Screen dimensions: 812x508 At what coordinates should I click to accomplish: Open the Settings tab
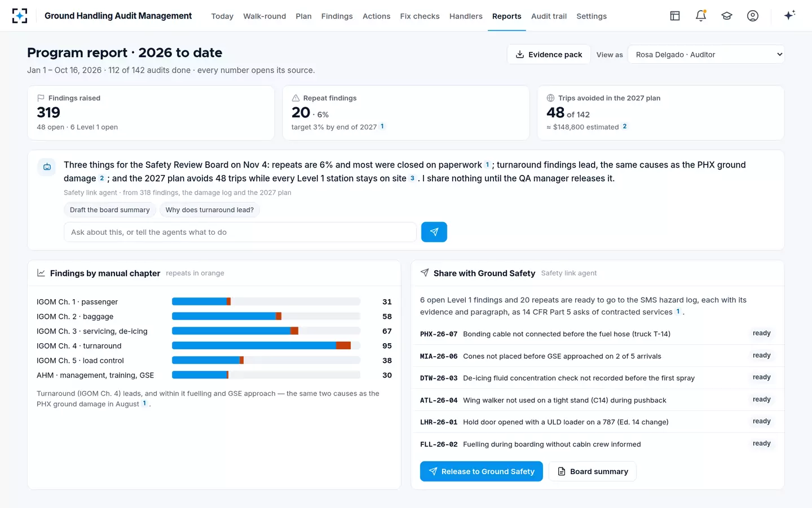592,16
